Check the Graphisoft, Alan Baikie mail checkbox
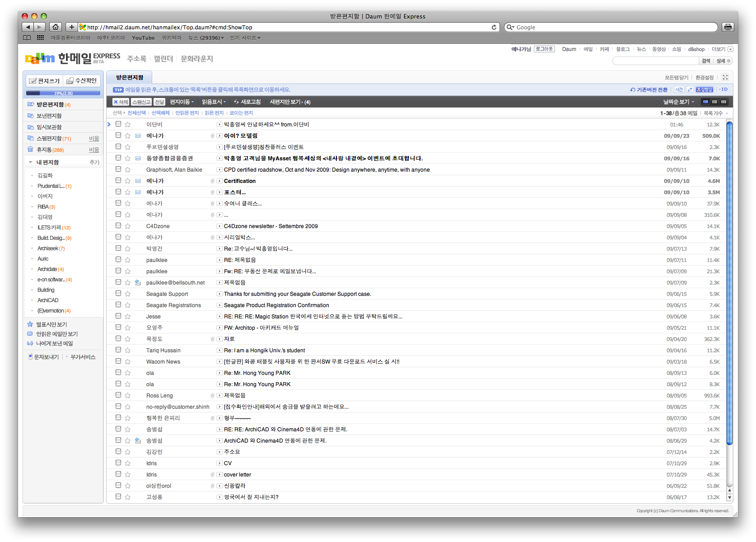 118,169
